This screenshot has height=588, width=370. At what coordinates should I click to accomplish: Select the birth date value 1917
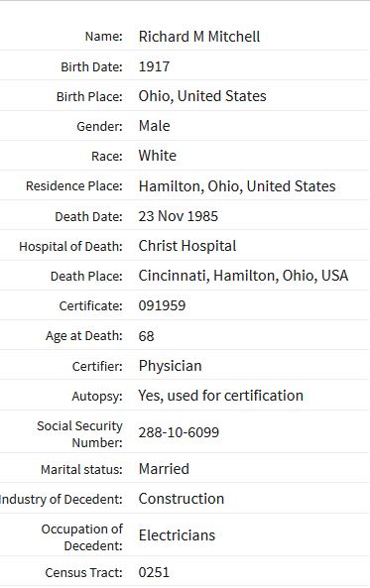[x=154, y=66]
